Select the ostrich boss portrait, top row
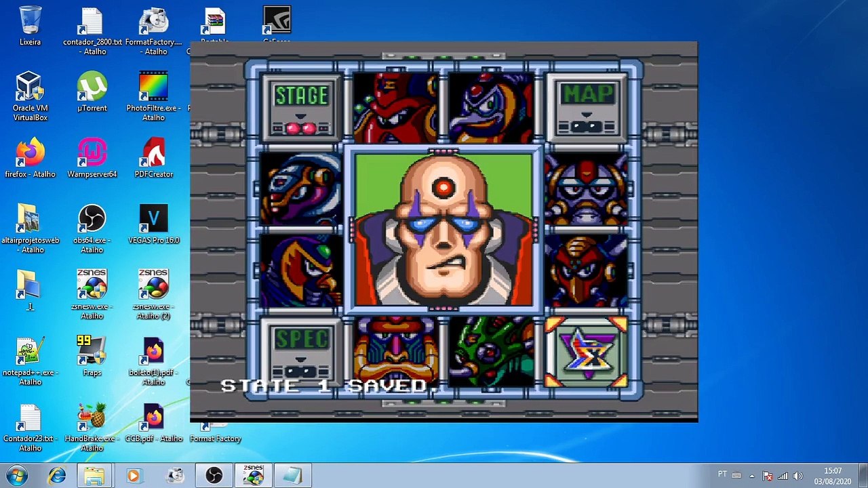 tap(491, 107)
